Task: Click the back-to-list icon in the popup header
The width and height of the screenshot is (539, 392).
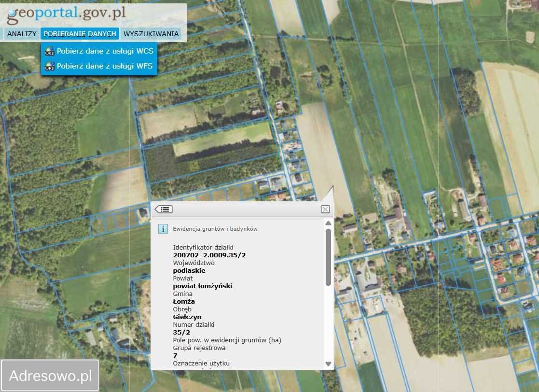Action: coord(164,209)
